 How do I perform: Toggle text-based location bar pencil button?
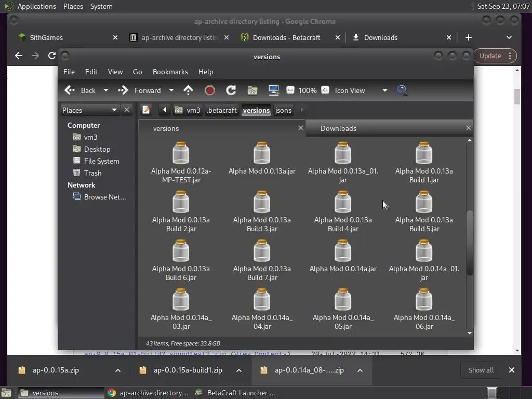pyautogui.click(x=147, y=110)
